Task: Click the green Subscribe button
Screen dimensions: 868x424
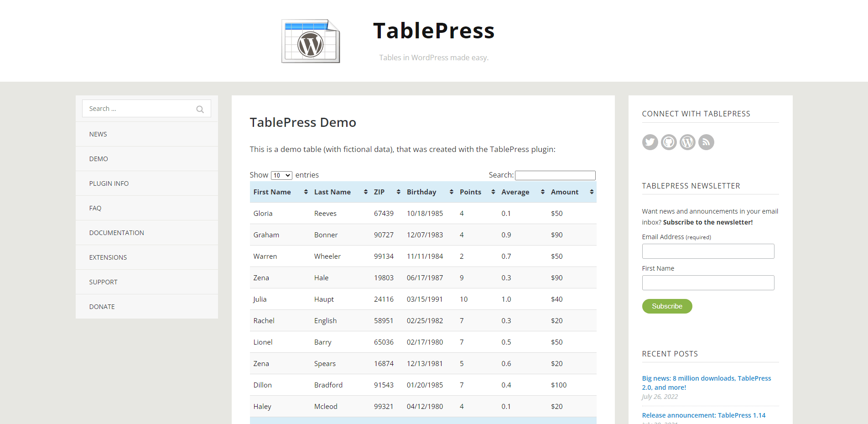Action: [x=667, y=306]
